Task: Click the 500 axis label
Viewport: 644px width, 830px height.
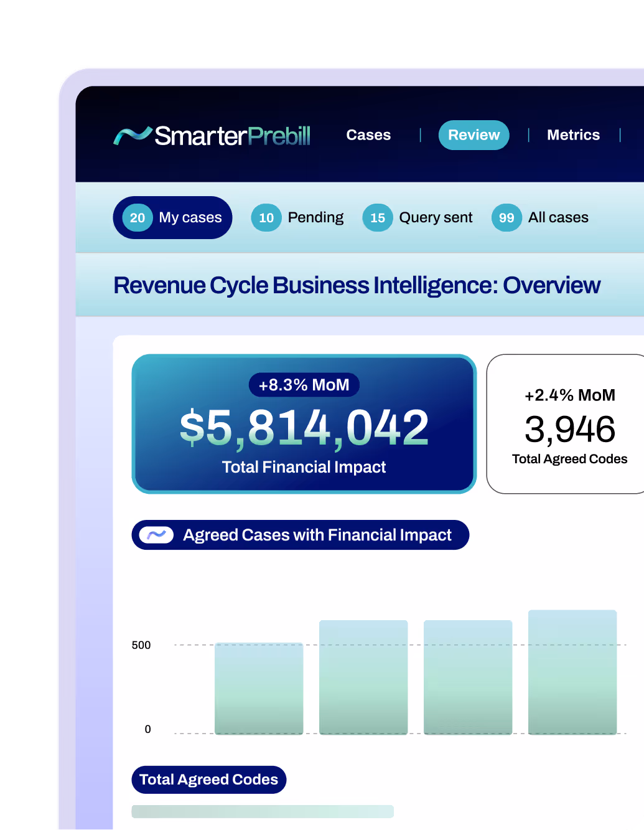Action: tap(141, 645)
